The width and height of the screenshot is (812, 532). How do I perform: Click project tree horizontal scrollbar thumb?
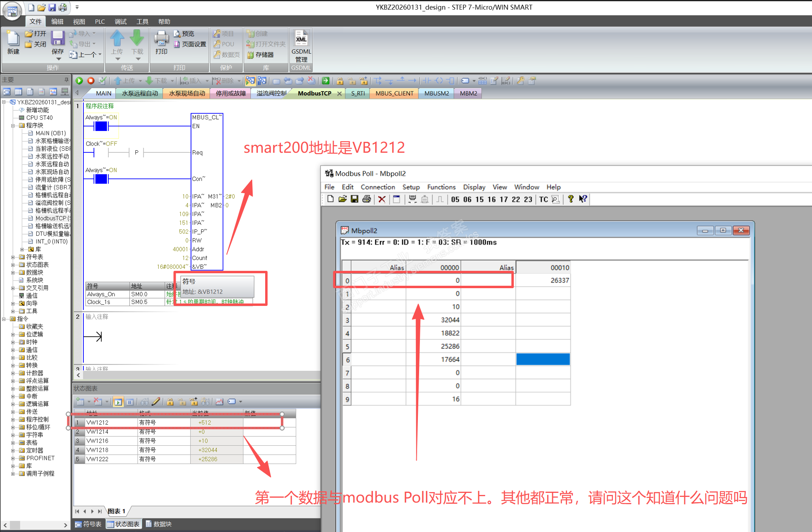click(15, 525)
